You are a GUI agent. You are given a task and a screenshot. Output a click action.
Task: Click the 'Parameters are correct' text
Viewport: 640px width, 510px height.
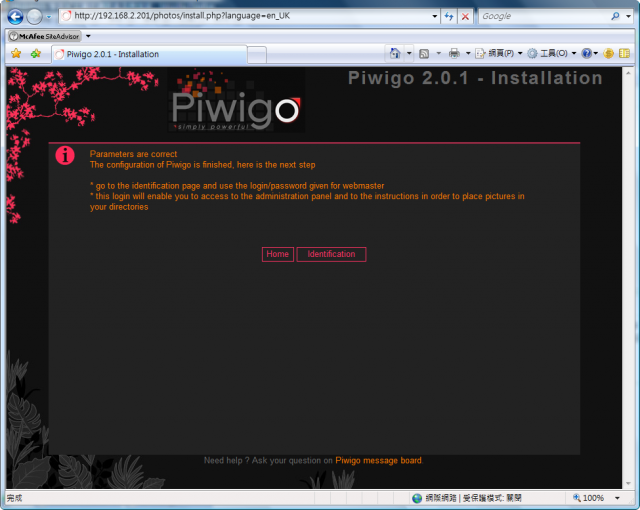tap(133, 154)
